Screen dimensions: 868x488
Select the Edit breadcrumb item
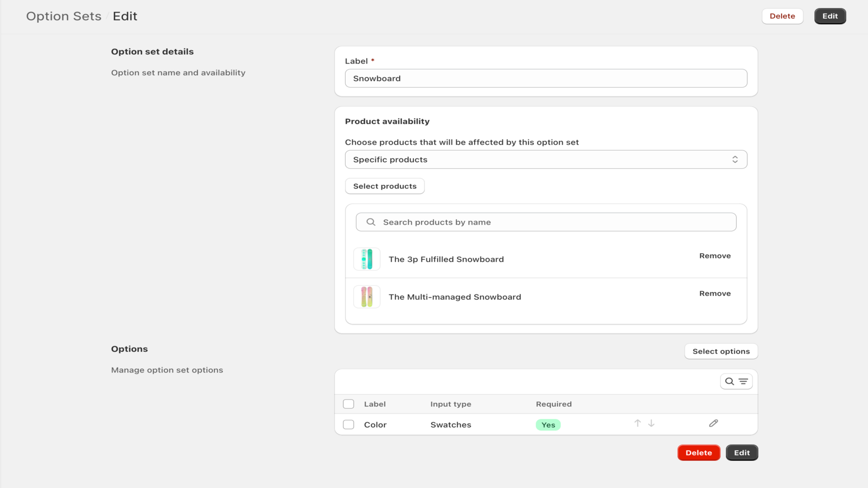pyautogui.click(x=125, y=16)
